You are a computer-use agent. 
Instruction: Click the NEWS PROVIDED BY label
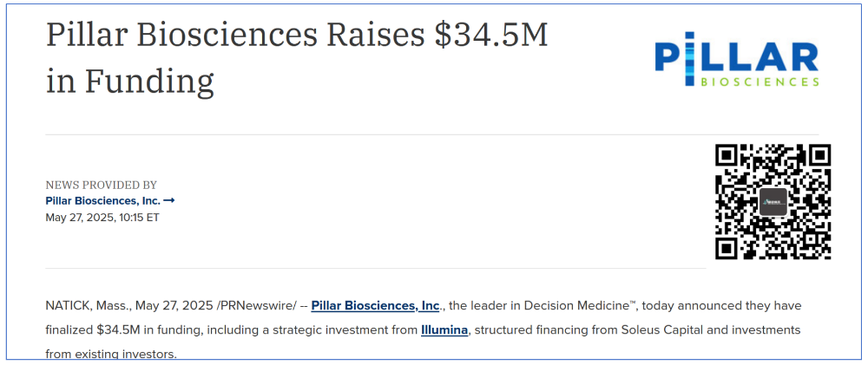[x=102, y=185]
